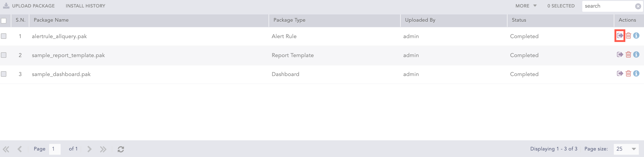Delete the alertrule_allquery.pak package

(x=628, y=36)
